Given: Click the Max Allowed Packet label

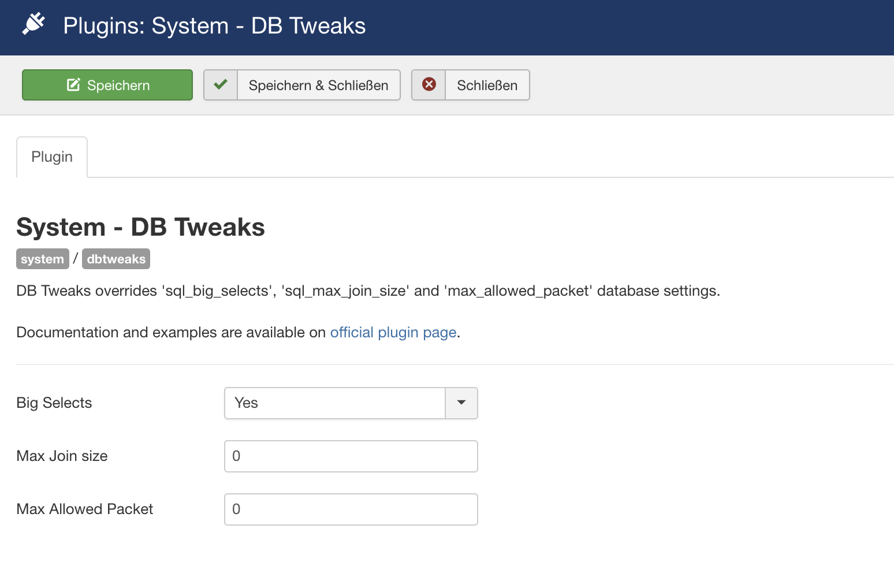Looking at the screenshot, I should click(x=85, y=509).
